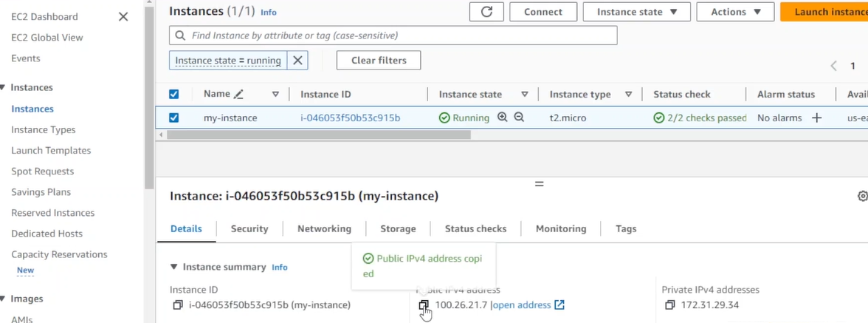Copy the Public IPv4 address
This screenshot has width=868, height=323.
424,305
